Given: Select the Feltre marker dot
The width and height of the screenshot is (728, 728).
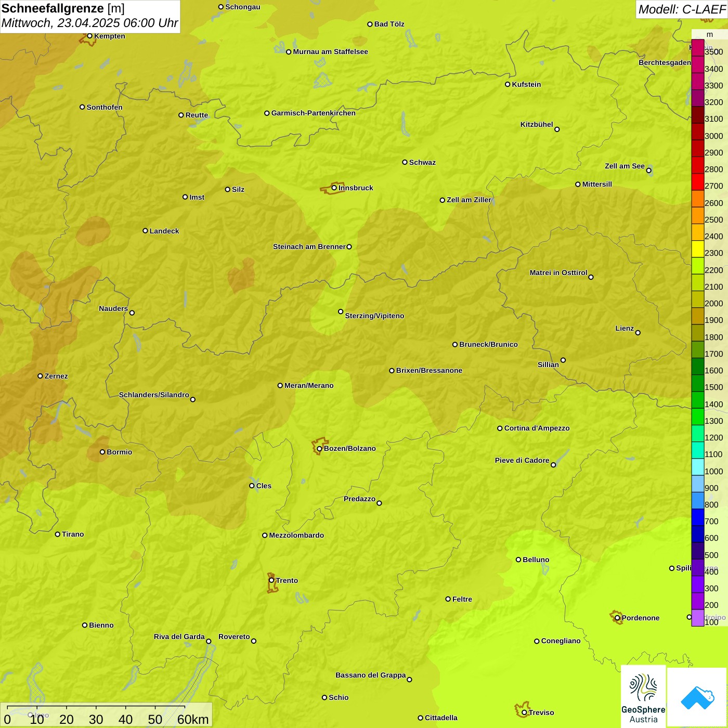Looking at the screenshot, I should tap(448, 599).
